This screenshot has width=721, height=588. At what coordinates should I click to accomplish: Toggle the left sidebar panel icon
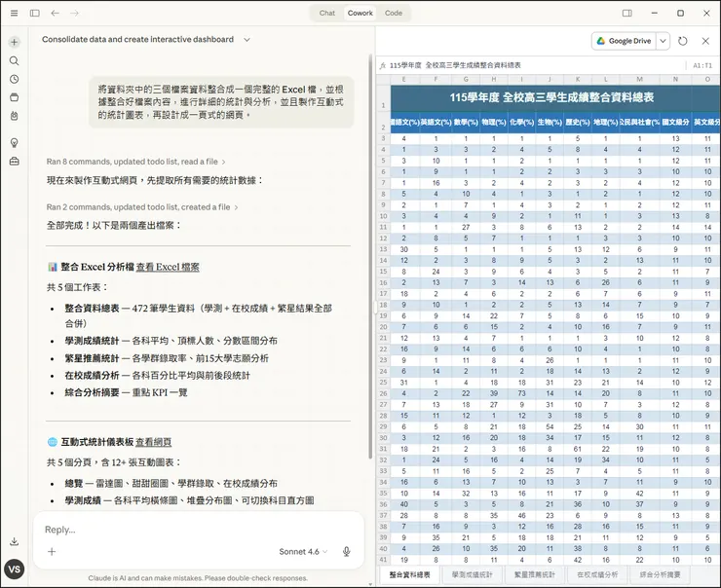coord(34,13)
